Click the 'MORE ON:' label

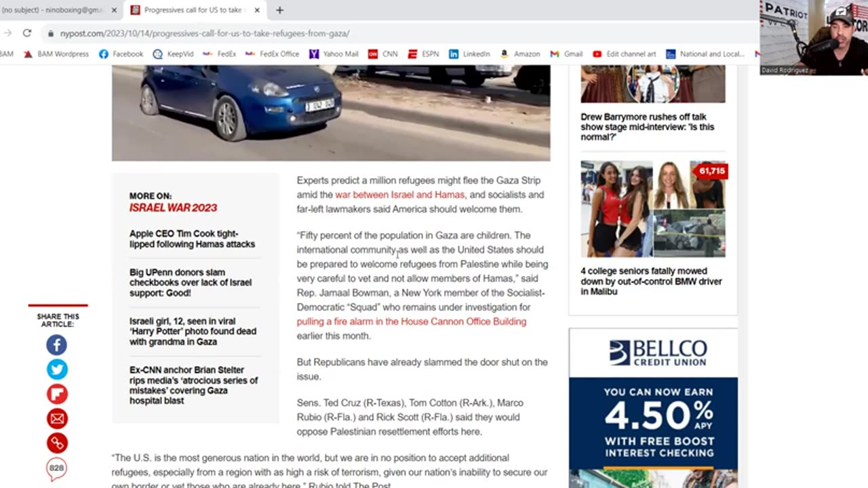[x=151, y=196]
